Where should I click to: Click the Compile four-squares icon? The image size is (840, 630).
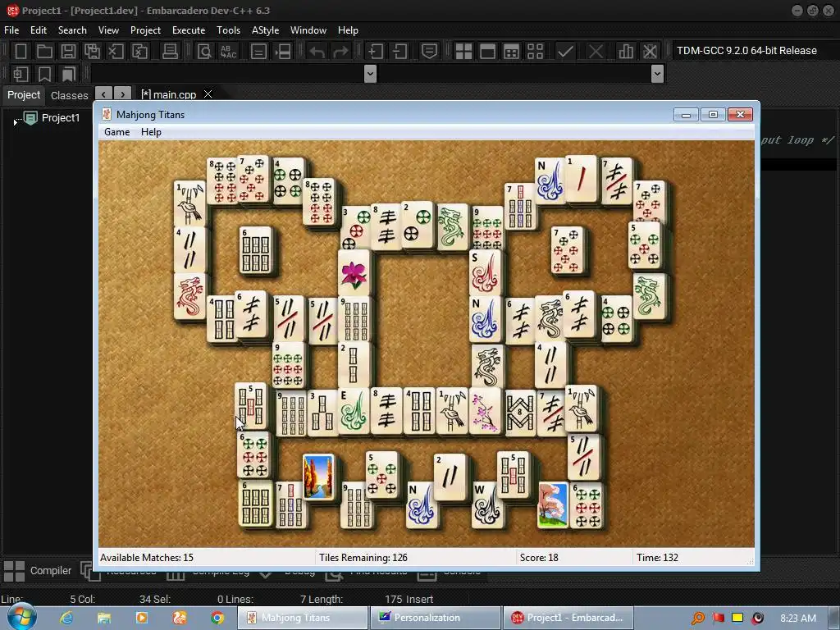tap(463, 52)
